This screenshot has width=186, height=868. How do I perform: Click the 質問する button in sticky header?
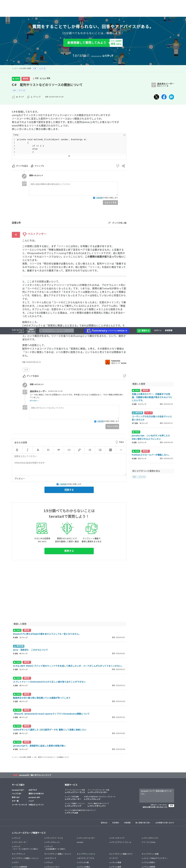click(x=144, y=331)
